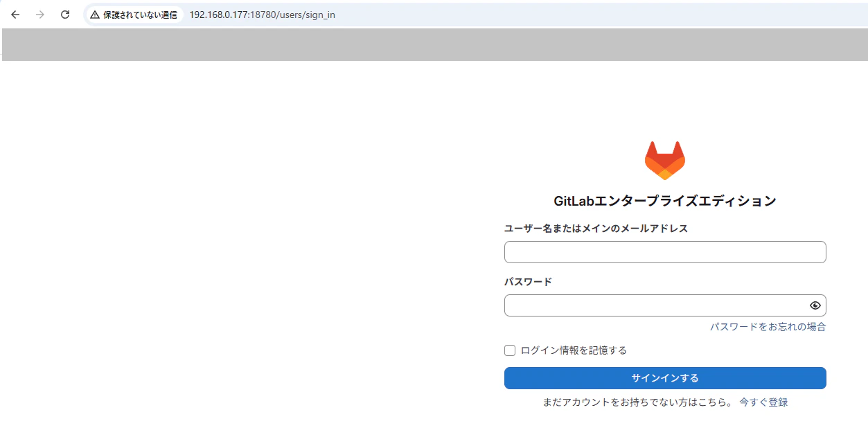Open the パスワードをお忘れの場合 link
Screen dimensions: 868x437
point(768,326)
